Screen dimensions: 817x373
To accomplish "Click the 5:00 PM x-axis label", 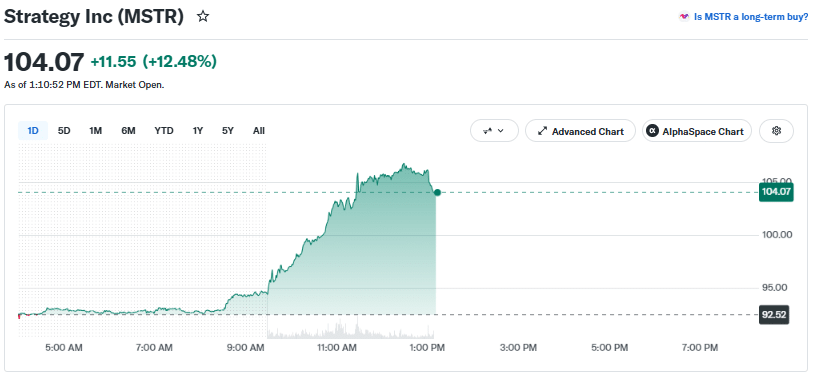I will pos(610,347).
